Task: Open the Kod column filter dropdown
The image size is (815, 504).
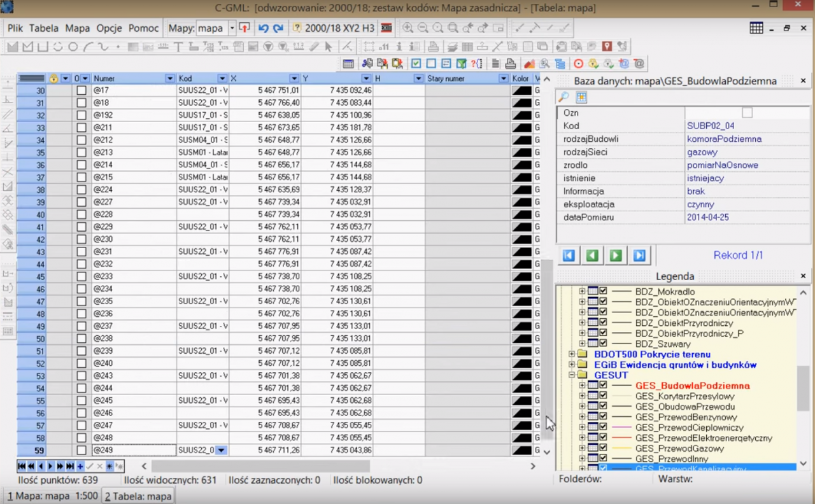Action: point(222,78)
